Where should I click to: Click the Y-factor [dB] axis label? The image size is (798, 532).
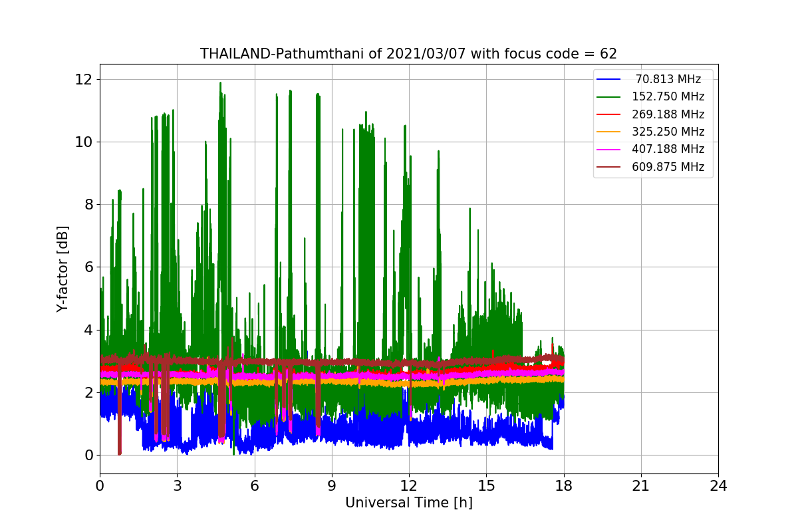63,269
